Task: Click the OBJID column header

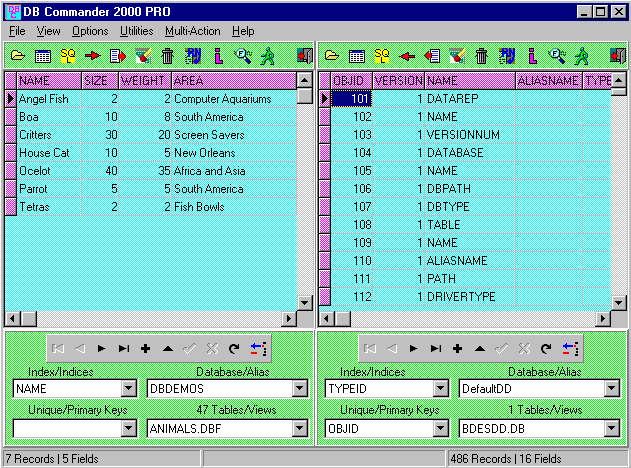Action: 351,81
